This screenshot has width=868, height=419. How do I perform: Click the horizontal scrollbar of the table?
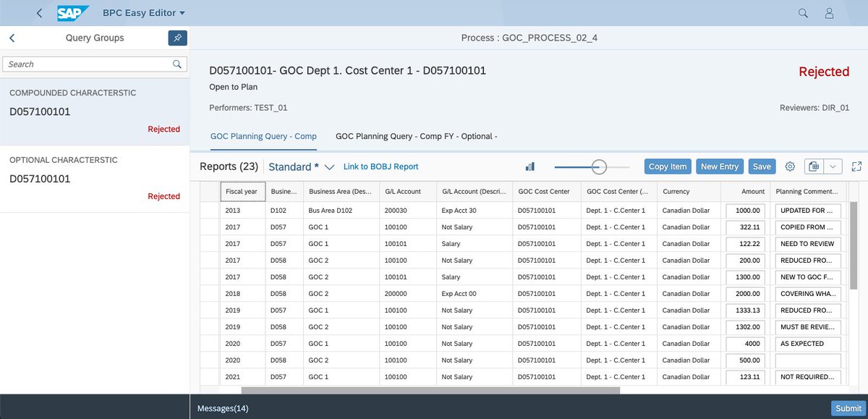[430, 390]
